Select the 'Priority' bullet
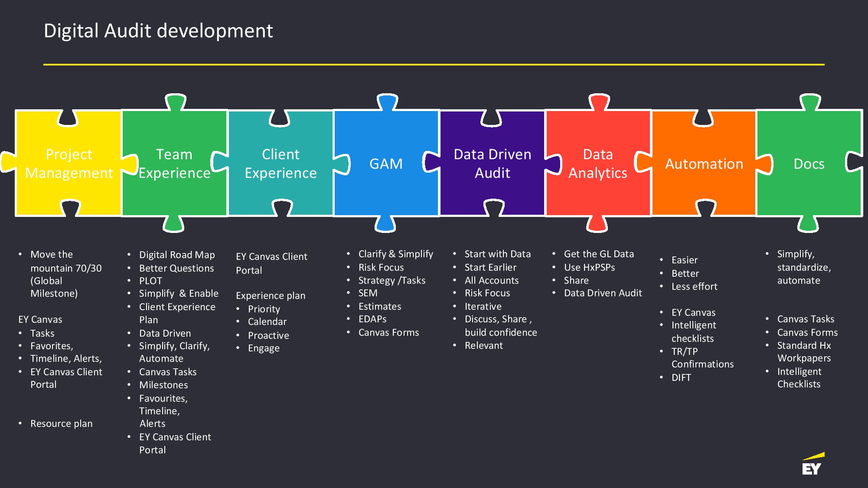The image size is (868, 488). point(264,309)
